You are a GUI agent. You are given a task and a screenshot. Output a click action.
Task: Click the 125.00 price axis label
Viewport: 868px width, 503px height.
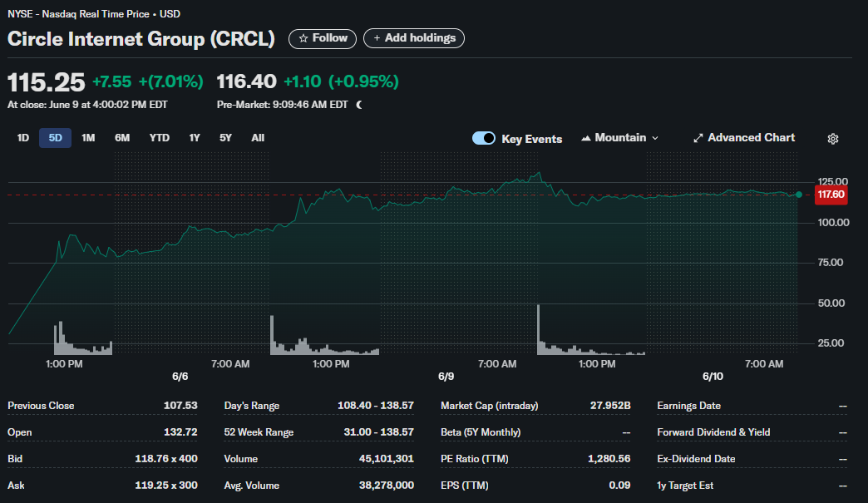(x=832, y=181)
